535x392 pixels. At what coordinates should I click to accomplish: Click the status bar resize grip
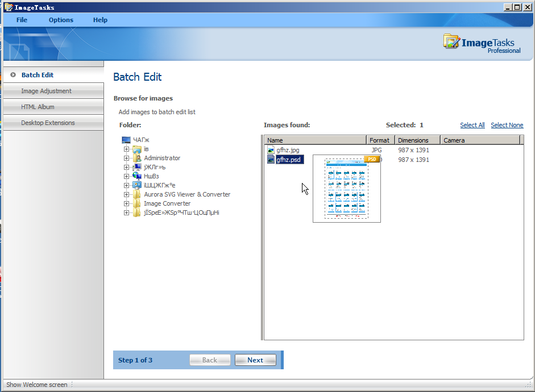pos(528,385)
